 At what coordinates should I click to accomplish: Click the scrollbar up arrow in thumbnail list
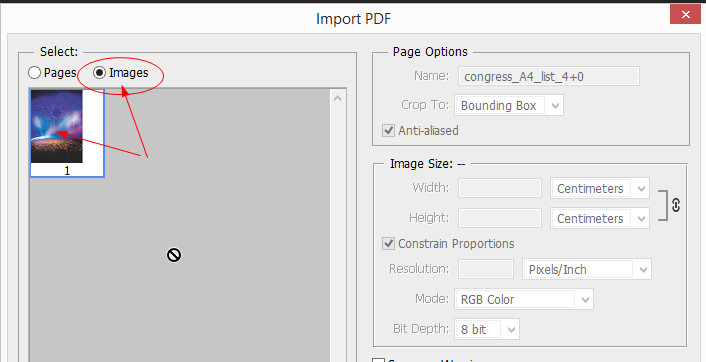pos(338,98)
